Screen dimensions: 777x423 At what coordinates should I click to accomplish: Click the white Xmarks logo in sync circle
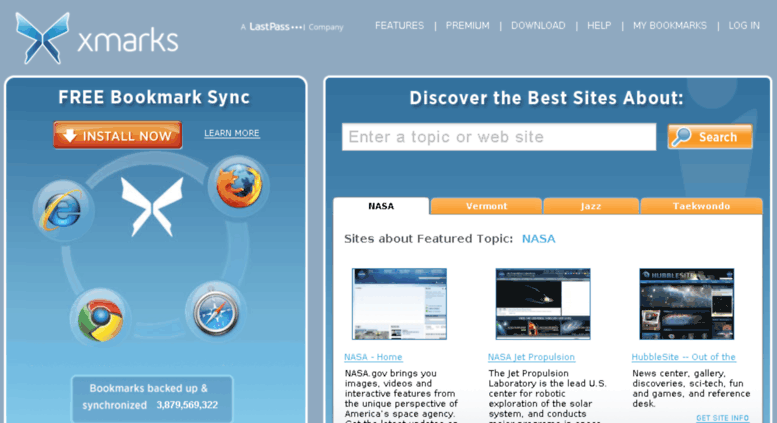point(152,207)
